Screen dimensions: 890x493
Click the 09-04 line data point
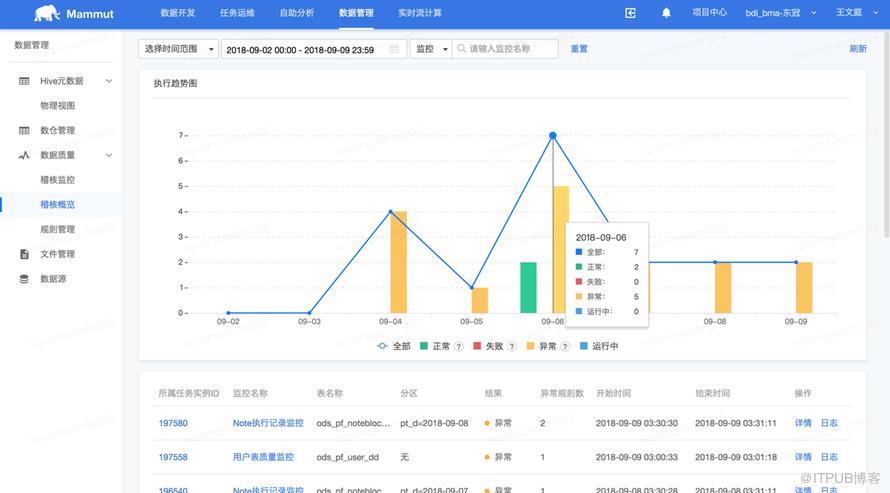[391, 212]
